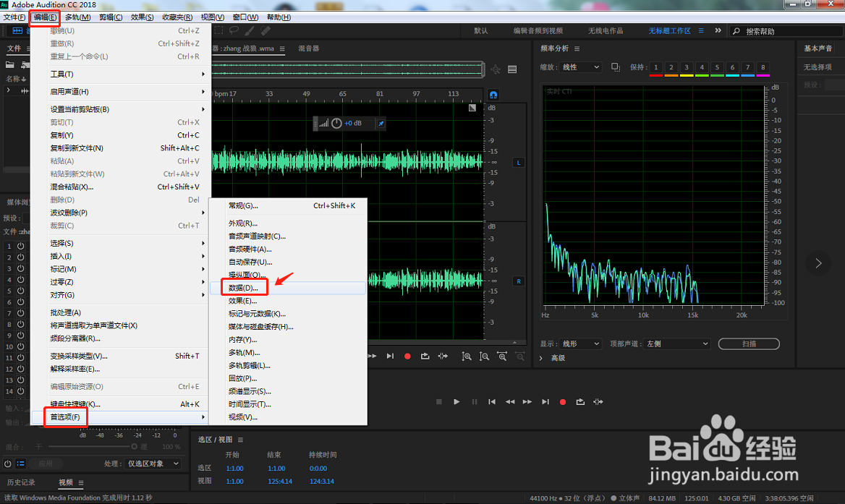Open the 顶部声道 左侧 dropdown

[x=677, y=343]
